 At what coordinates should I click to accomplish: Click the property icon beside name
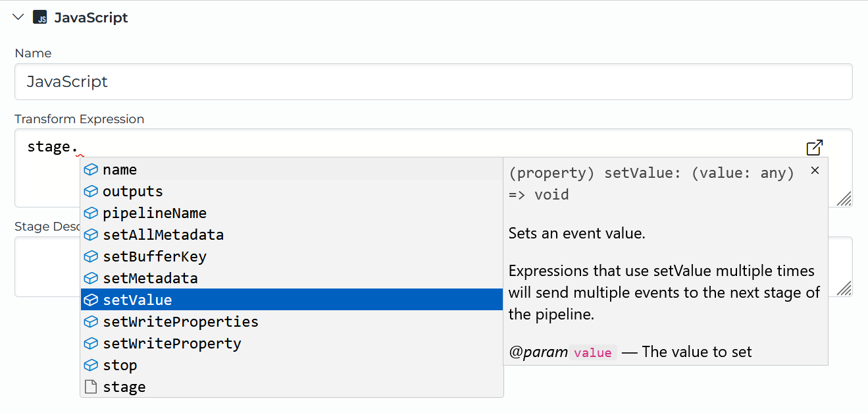coord(91,169)
